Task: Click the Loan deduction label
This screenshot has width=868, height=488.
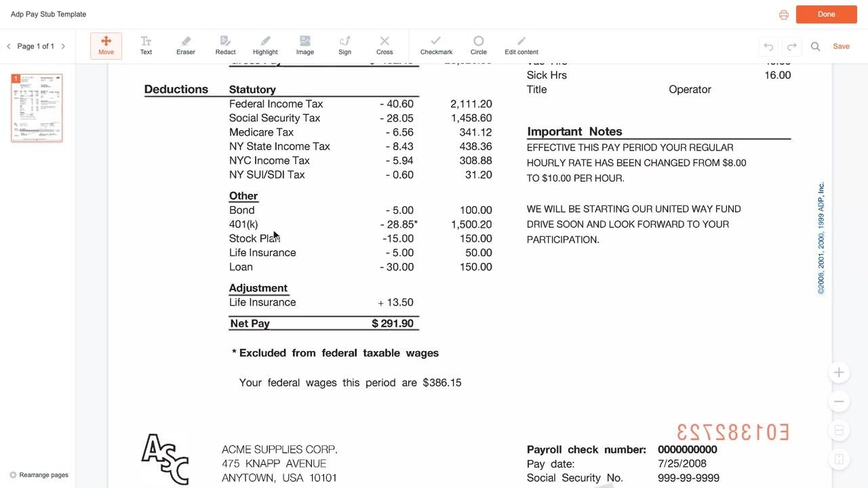Action: 241,267
